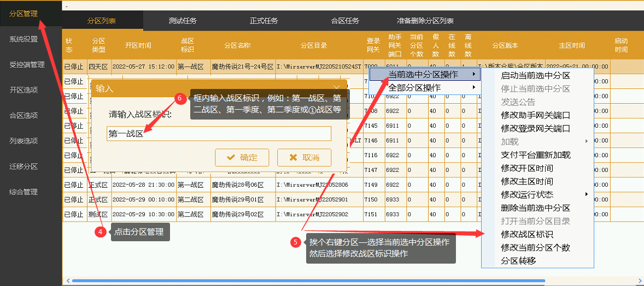The image size is (644, 286).
Task: Choose 修改战区标识 from context menu
Action: pos(527,234)
